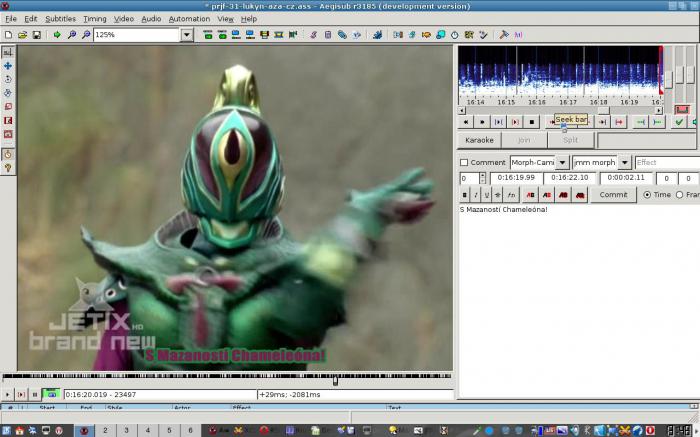Image resolution: width=700 pixels, height=437 pixels.
Task: Click the audio previous line button
Action: [466, 122]
